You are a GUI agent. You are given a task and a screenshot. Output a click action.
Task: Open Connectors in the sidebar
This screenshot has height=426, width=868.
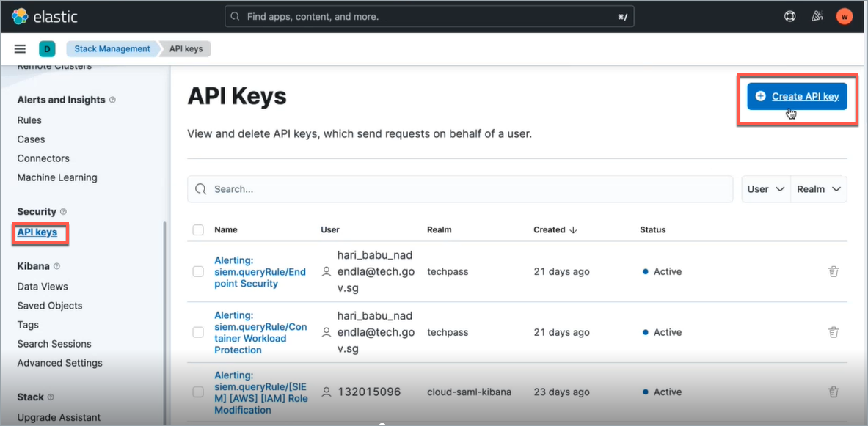pos(43,158)
